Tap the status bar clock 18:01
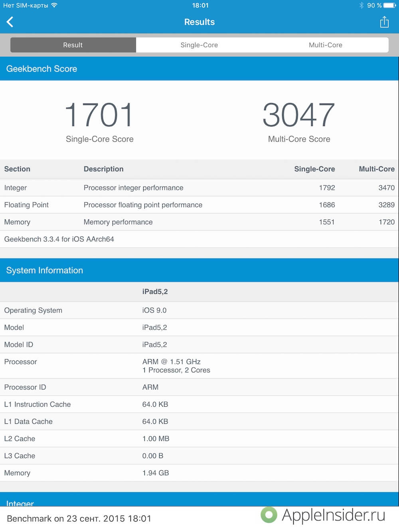The image size is (399, 532). pos(200,5)
